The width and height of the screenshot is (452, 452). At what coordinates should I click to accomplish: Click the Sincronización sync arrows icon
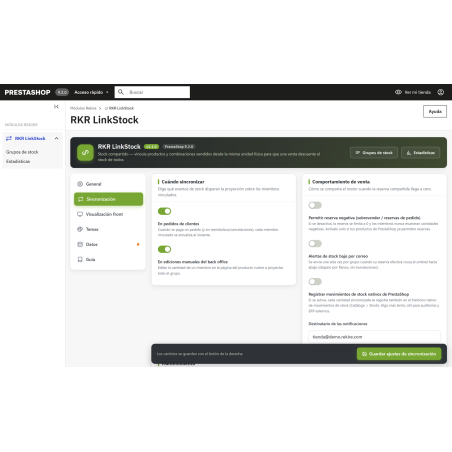(80, 199)
